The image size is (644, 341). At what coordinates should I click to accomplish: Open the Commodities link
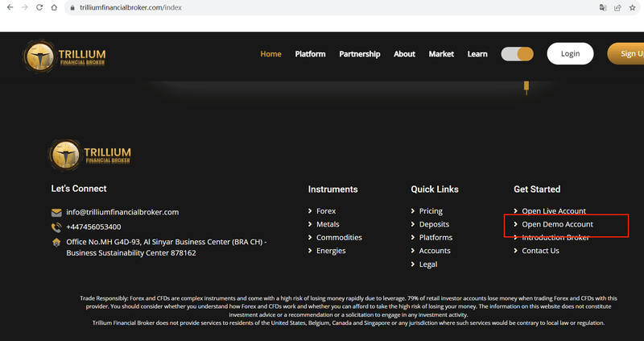(x=339, y=237)
